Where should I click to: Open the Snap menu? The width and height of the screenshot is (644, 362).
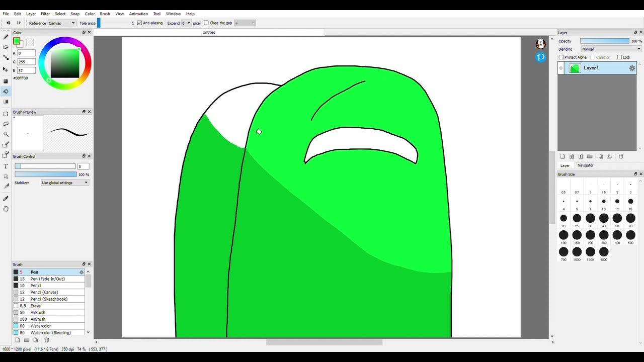click(75, 14)
